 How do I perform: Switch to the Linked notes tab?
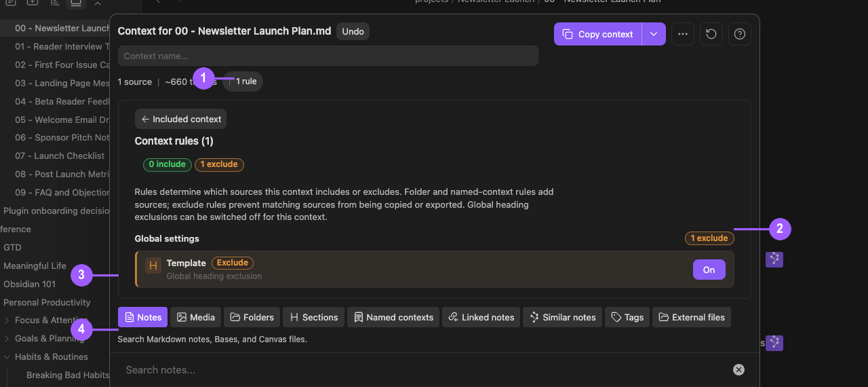point(481,317)
